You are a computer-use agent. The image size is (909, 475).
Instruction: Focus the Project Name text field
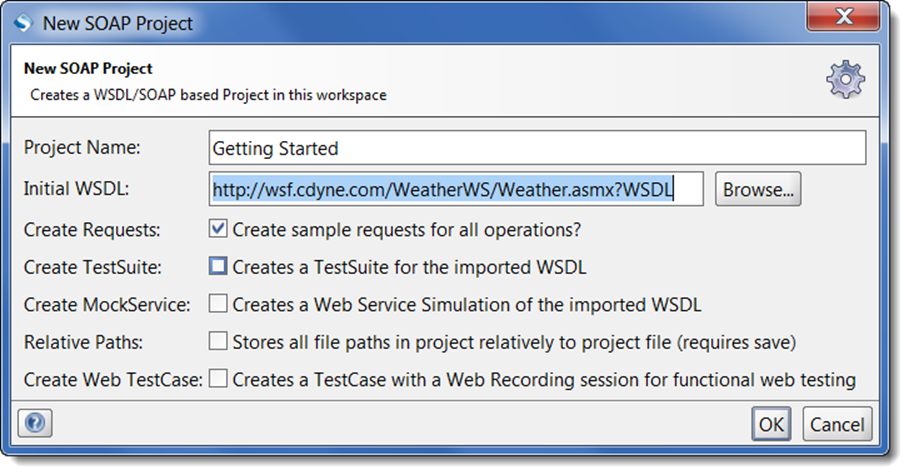coord(537,148)
